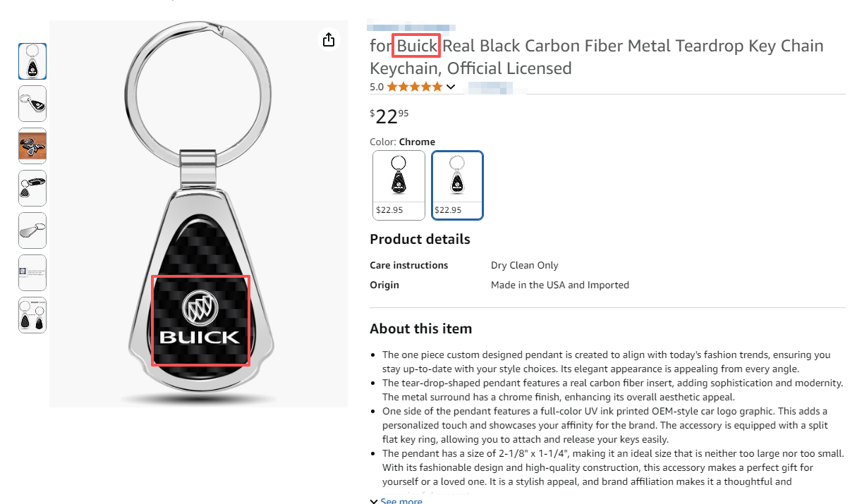862x504 pixels.
Task: Open the sixth thumbnail with text description
Action: (32, 273)
